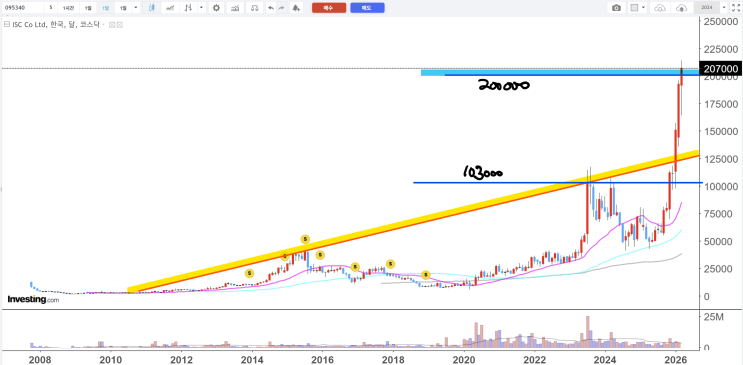Image resolution: width=743 pixels, height=365 pixels.
Task: Click the blue sell button
Action: [x=367, y=8]
